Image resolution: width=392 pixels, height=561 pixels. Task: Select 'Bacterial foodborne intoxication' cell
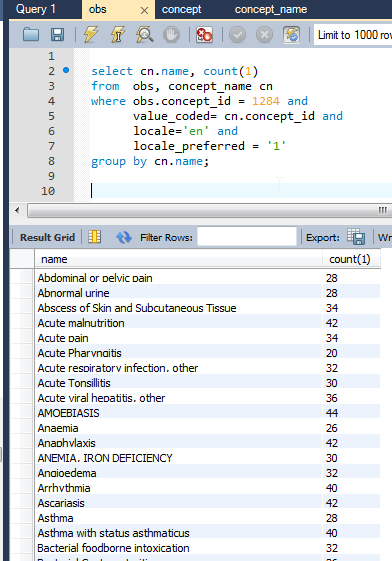[x=178, y=548]
